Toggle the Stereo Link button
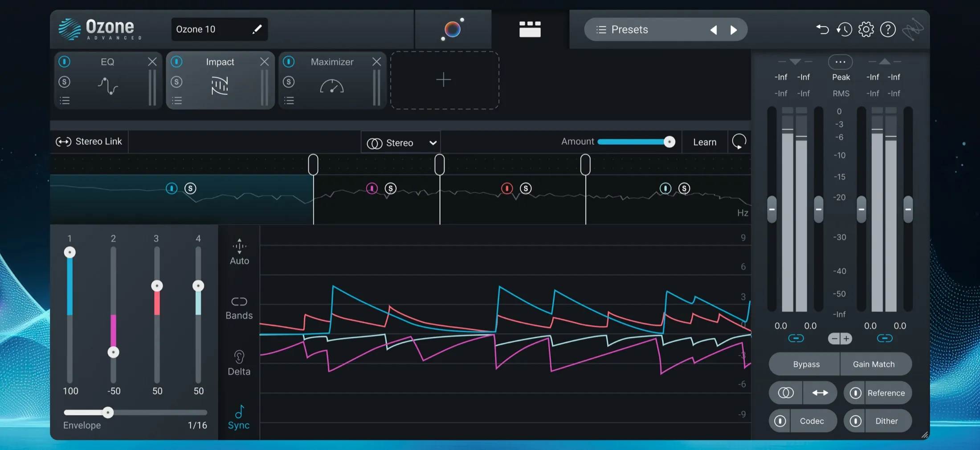The width and height of the screenshot is (980, 450). click(89, 142)
